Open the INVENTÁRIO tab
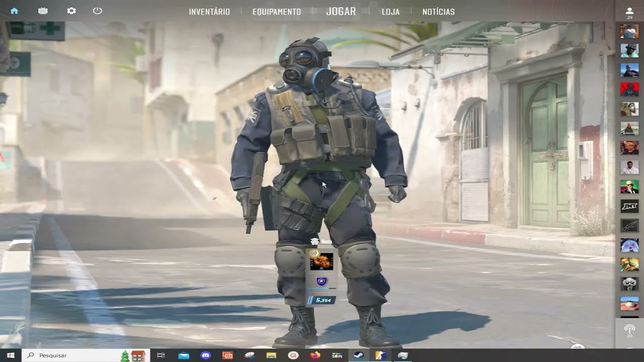644x362 pixels. (x=209, y=12)
